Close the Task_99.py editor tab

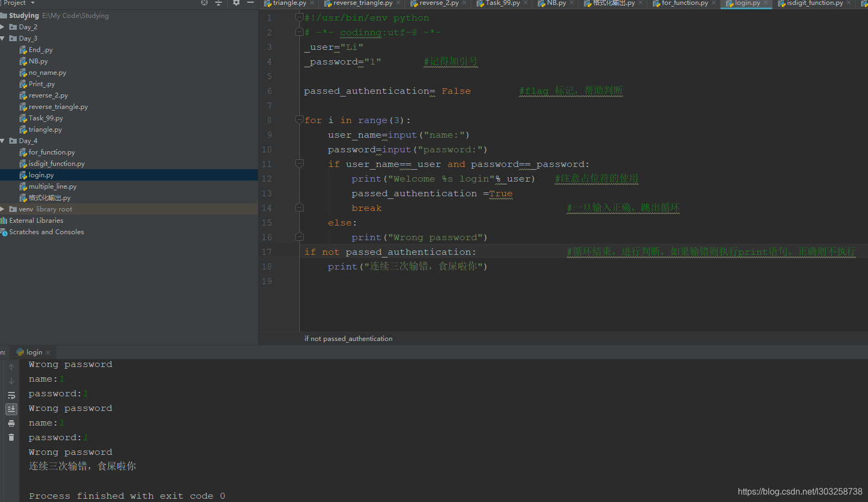pyautogui.click(x=526, y=3)
